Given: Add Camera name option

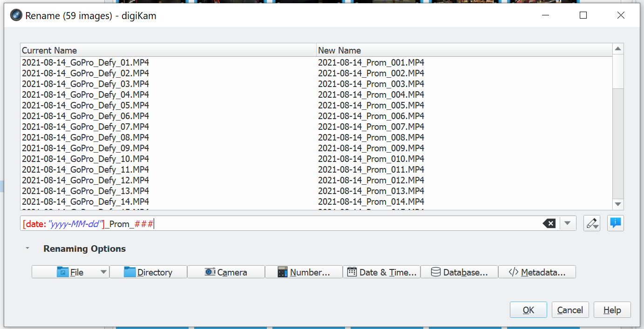Looking at the screenshot, I should pyautogui.click(x=226, y=272).
